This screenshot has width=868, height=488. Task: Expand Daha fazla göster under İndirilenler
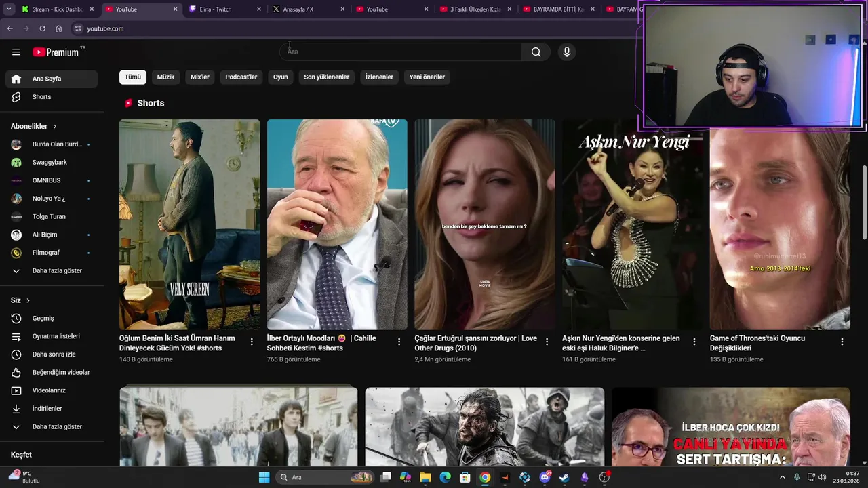52,427
